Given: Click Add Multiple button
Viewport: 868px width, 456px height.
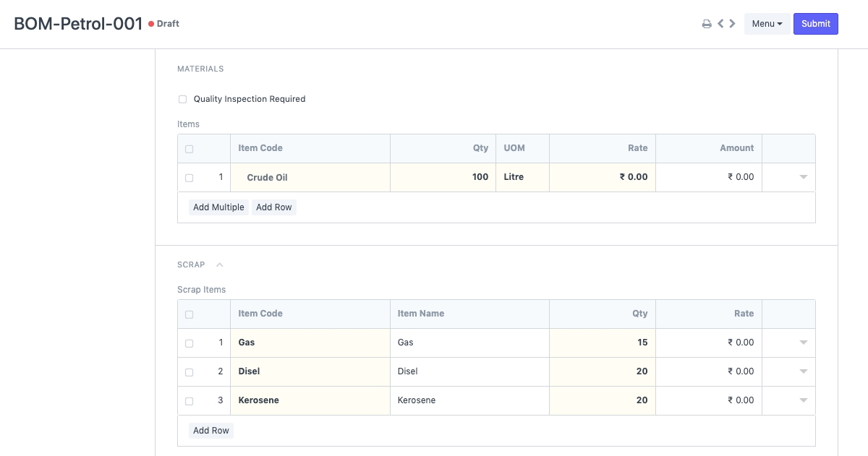Looking at the screenshot, I should [x=218, y=207].
